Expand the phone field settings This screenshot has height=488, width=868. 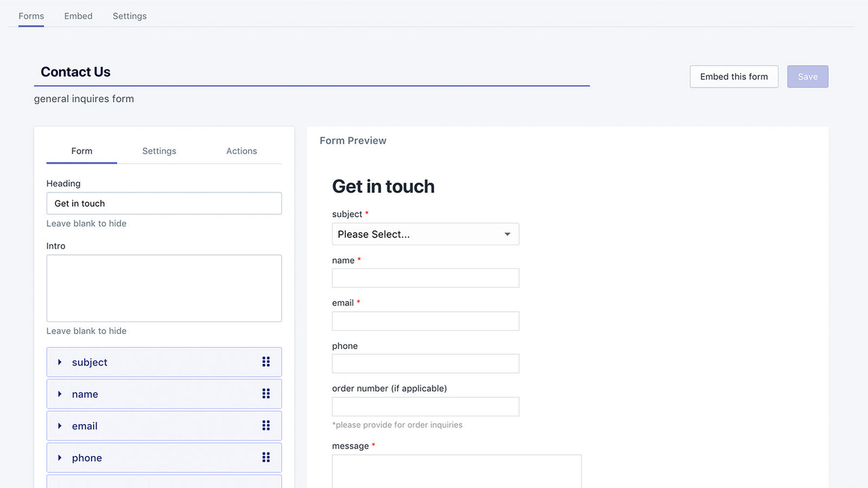pyautogui.click(x=59, y=457)
